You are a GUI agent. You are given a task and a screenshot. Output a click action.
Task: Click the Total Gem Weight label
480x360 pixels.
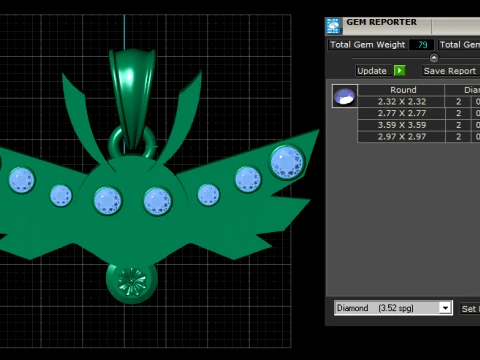(367, 45)
